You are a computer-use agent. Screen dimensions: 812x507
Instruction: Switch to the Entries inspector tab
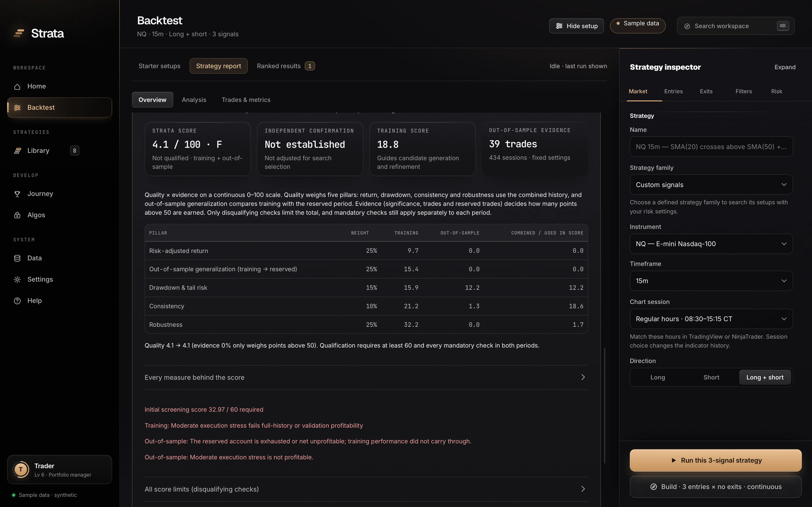(x=673, y=92)
